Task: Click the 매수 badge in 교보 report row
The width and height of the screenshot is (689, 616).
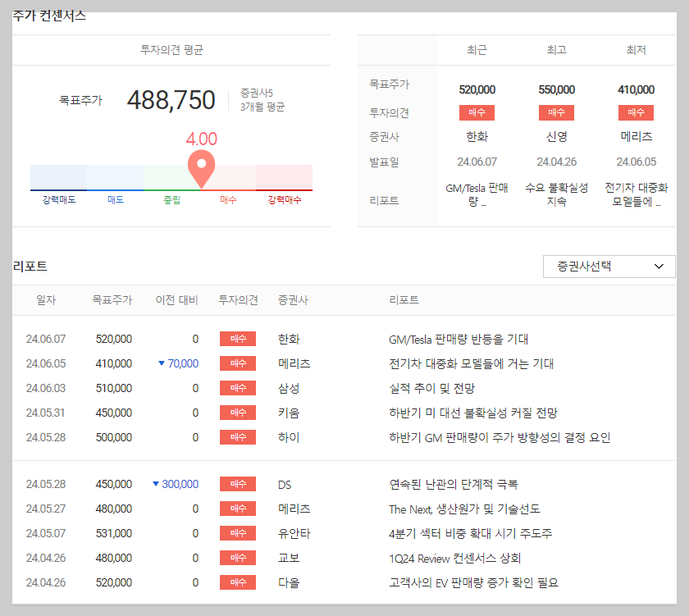Action: pos(238,558)
